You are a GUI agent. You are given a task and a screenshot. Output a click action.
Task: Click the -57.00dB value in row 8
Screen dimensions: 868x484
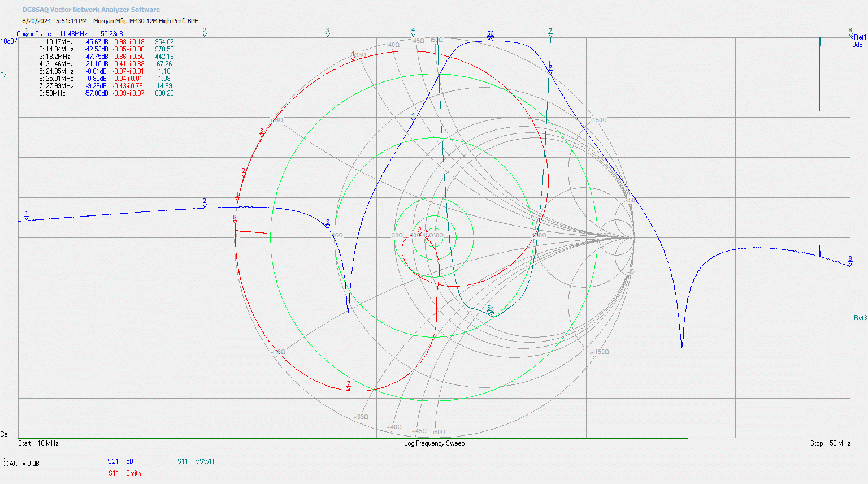[x=96, y=93]
